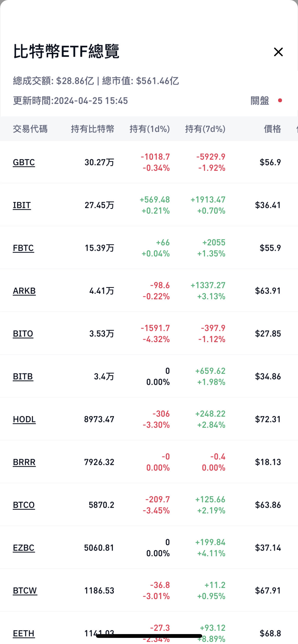
Task: Close the Bitcoin ETF overview panel
Action: pyautogui.click(x=278, y=52)
